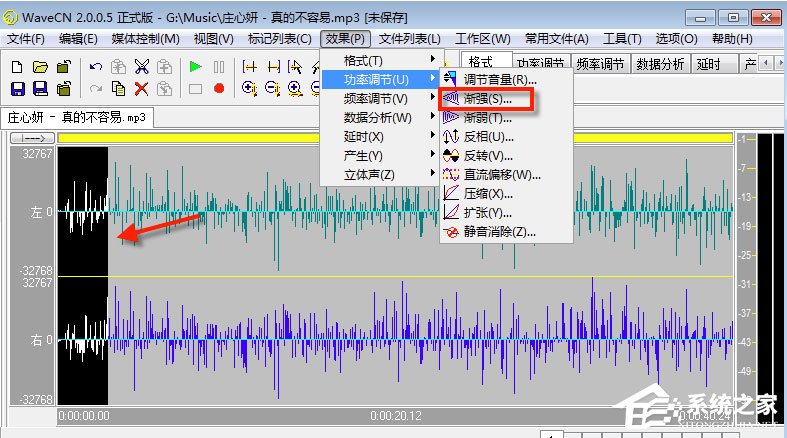787x438 pixels.
Task: Click the red X Delete icon
Action: [142, 88]
